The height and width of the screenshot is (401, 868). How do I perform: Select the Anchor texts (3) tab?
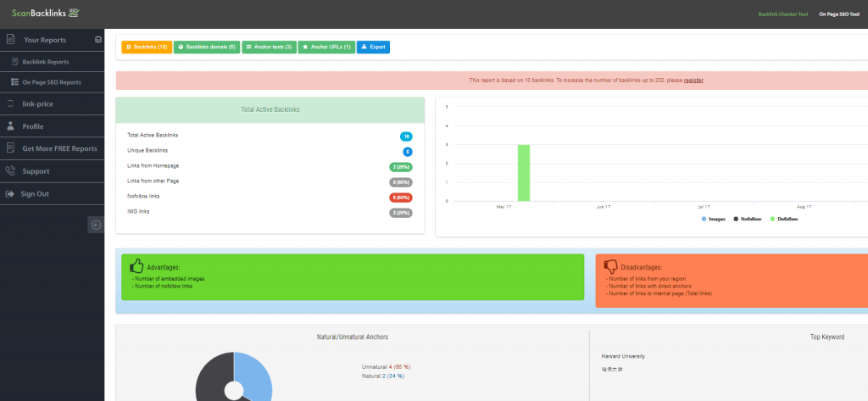pos(269,47)
